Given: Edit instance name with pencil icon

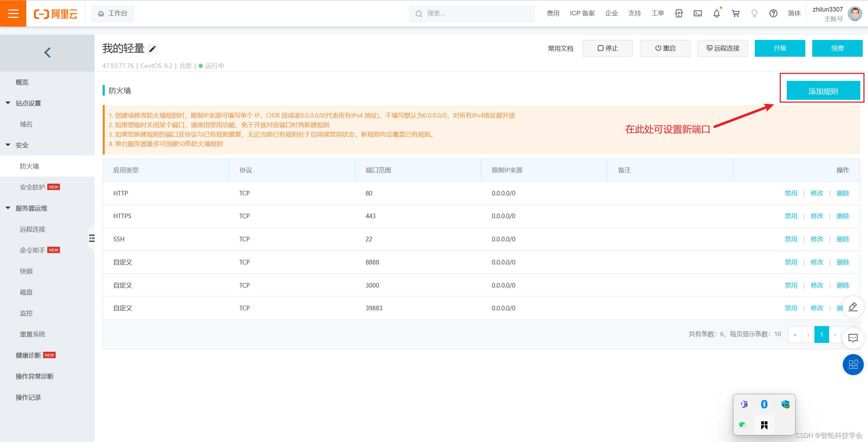Looking at the screenshot, I should [x=152, y=49].
